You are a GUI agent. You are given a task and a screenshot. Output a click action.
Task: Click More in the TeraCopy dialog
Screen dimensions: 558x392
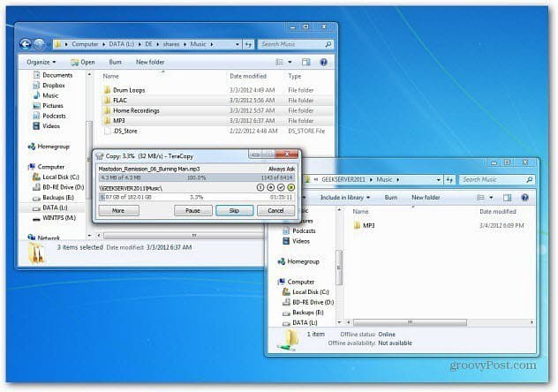118,211
